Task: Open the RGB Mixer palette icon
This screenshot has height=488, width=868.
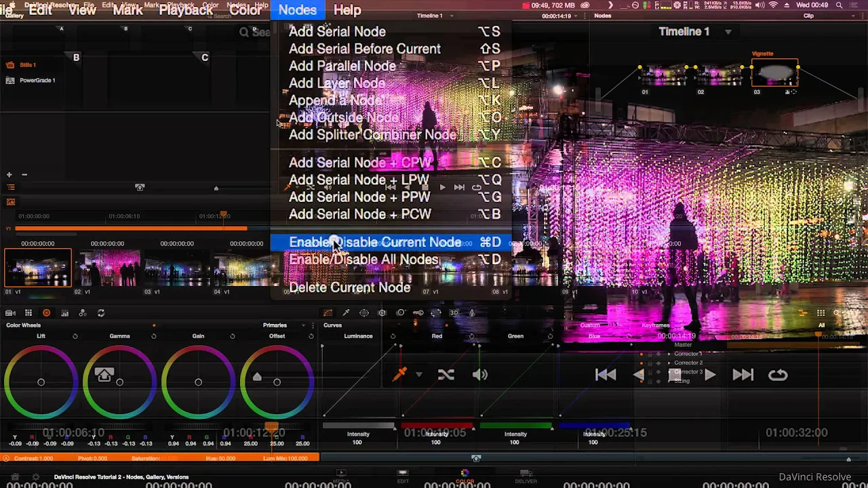Action: 64,312
